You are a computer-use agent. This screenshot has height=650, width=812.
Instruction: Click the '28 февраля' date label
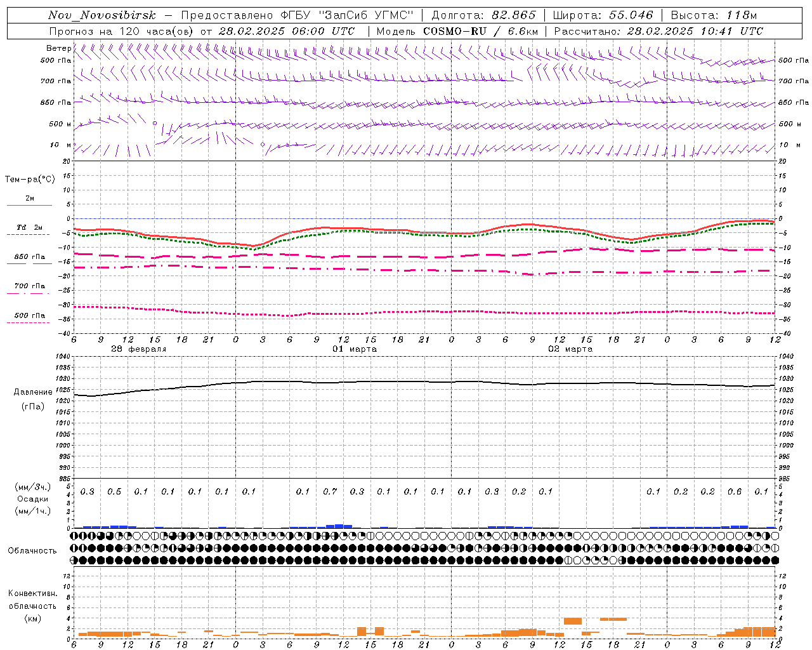pyautogui.click(x=139, y=349)
